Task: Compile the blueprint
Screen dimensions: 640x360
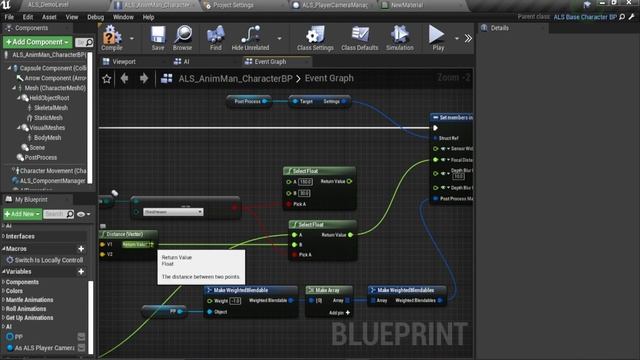Action: 111,38
